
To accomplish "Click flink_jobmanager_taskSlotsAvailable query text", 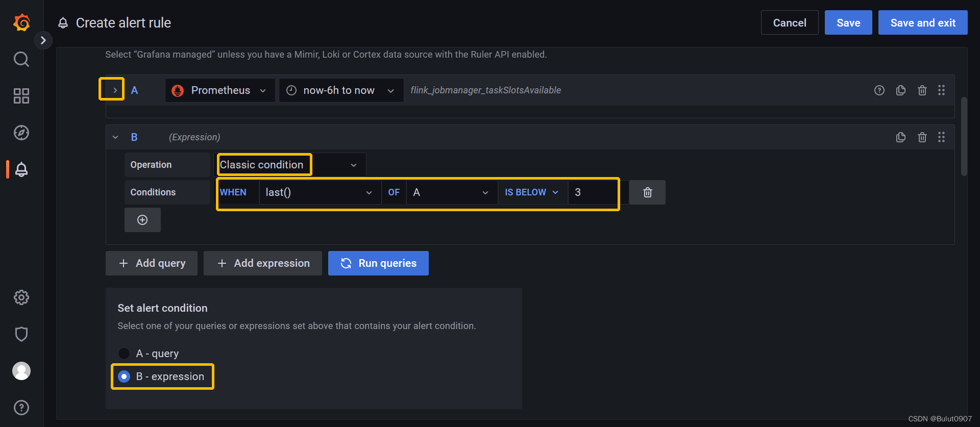I will pos(485,90).
